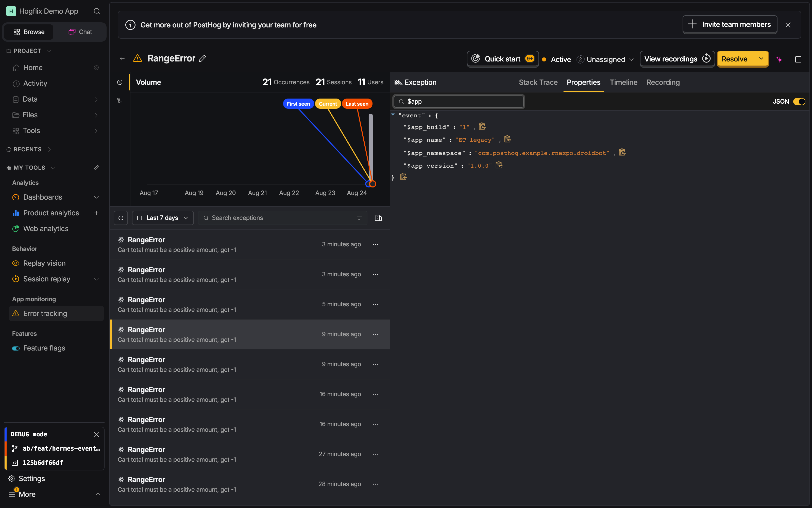Copy the $app_version property value

pos(499,165)
